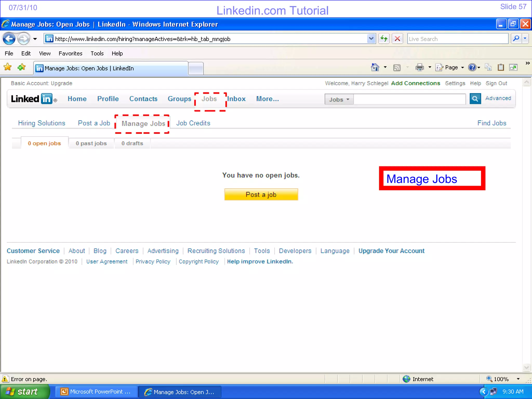Open the Post a Job tab
The image size is (532, 399).
(x=94, y=123)
